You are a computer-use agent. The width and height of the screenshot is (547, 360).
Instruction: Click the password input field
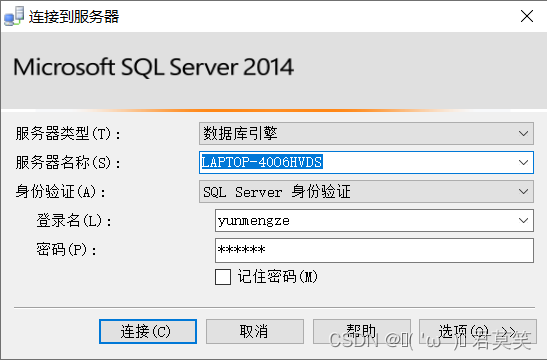(374, 250)
